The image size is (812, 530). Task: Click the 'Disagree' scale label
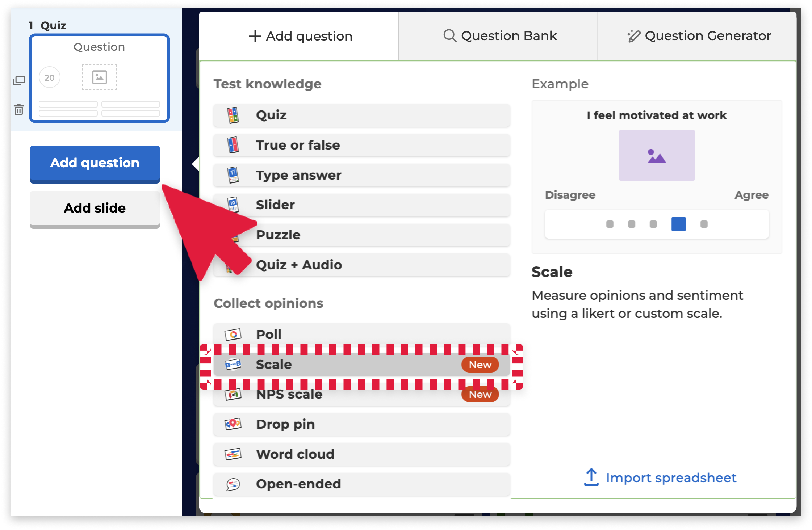(570, 195)
